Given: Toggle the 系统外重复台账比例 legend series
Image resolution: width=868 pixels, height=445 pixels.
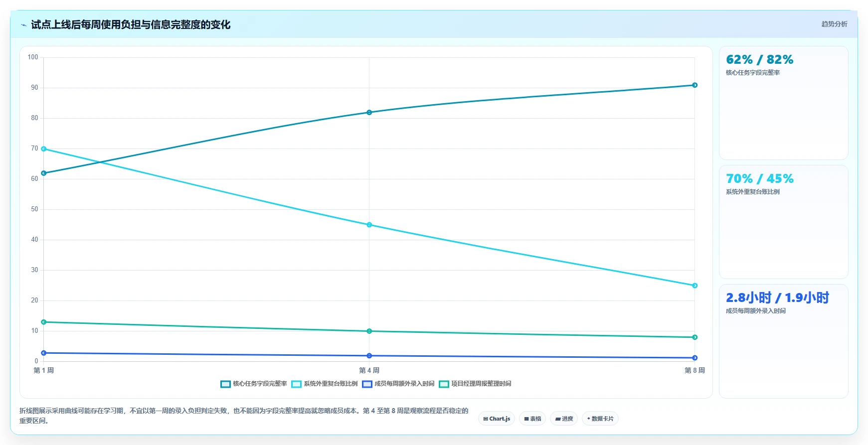Looking at the screenshot, I should pyautogui.click(x=325, y=384).
